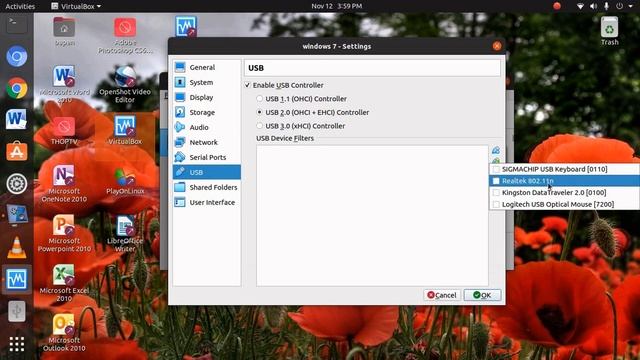This screenshot has width=640, height=360.
Task: Open Shared Folders settings
Action: pyautogui.click(x=207, y=187)
